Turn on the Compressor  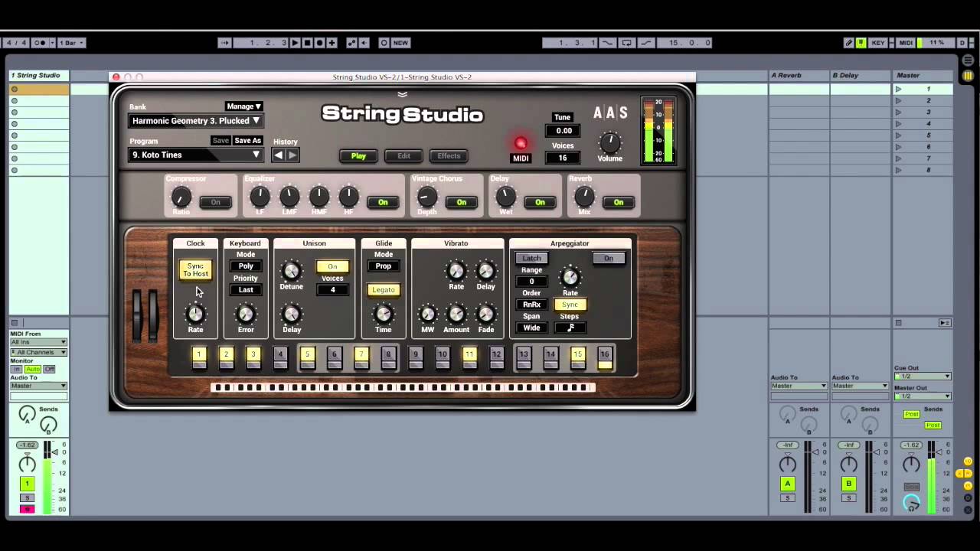click(x=215, y=202)
